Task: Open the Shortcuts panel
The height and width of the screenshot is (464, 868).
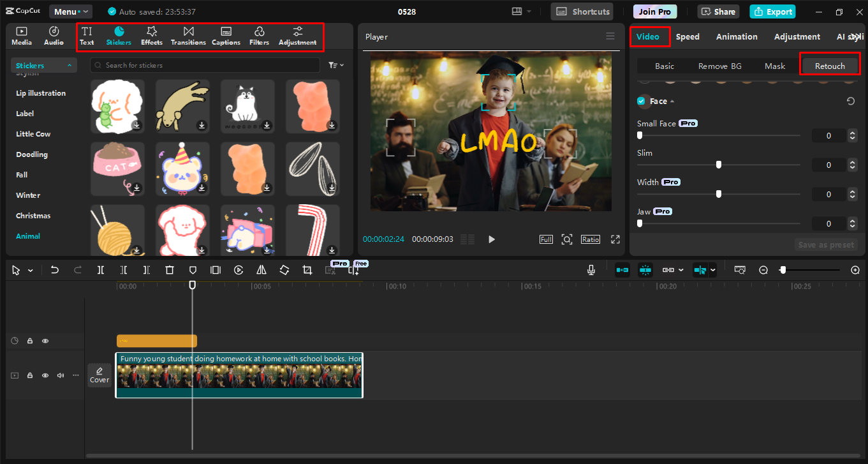Action: [583, 11]
